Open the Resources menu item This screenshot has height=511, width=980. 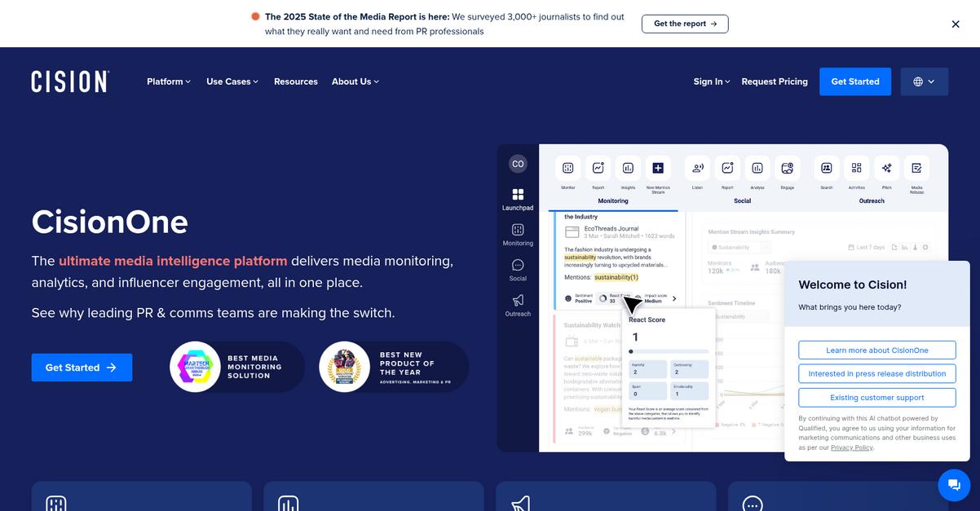(296, 81)
